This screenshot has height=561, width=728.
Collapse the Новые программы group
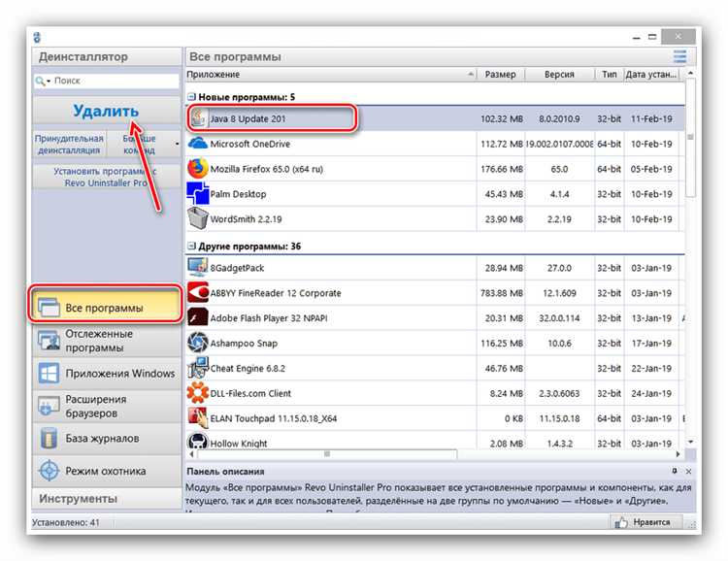point(191,97)
